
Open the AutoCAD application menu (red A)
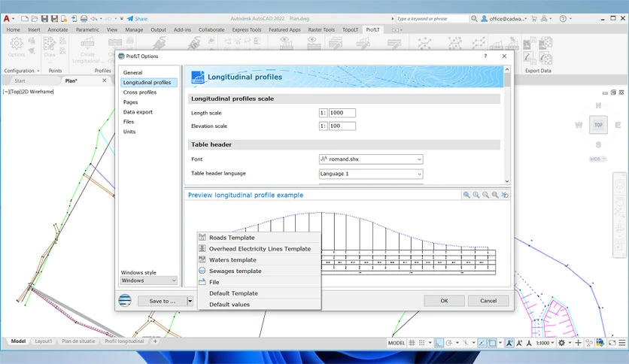(7, 19)
